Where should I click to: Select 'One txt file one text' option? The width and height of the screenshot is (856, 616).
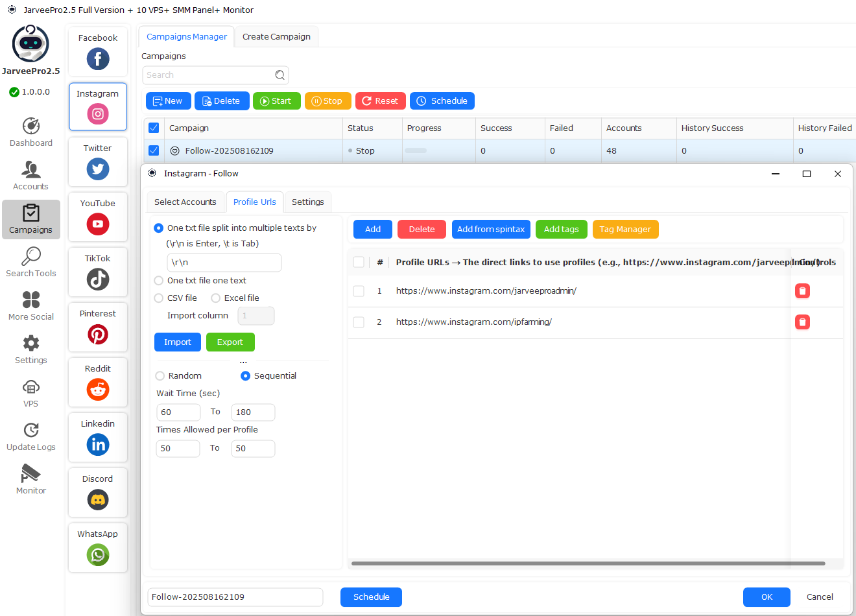(159, 281)
